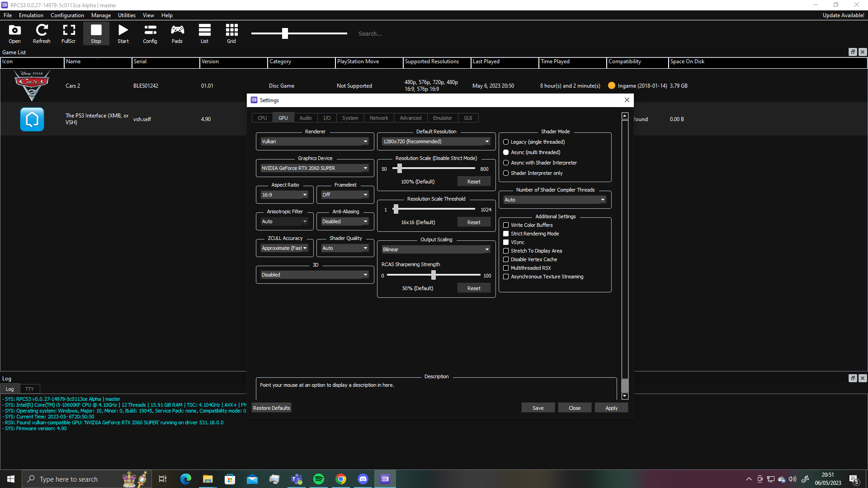Open the Config icon
Screen dimensions: 868x488
coord(150,33)
